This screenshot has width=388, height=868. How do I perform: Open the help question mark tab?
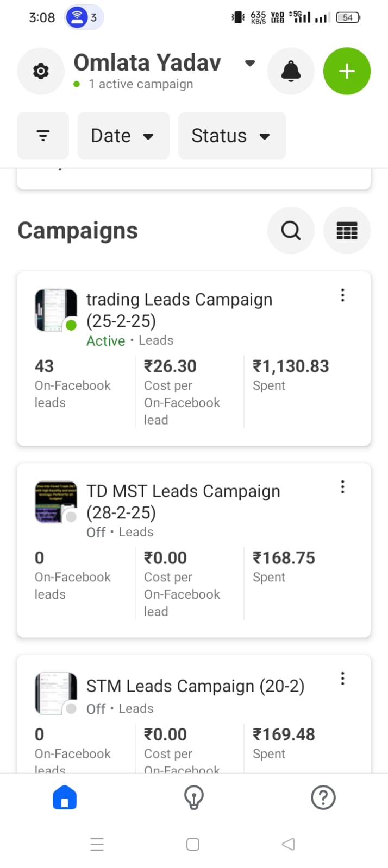tap(323, 798)
